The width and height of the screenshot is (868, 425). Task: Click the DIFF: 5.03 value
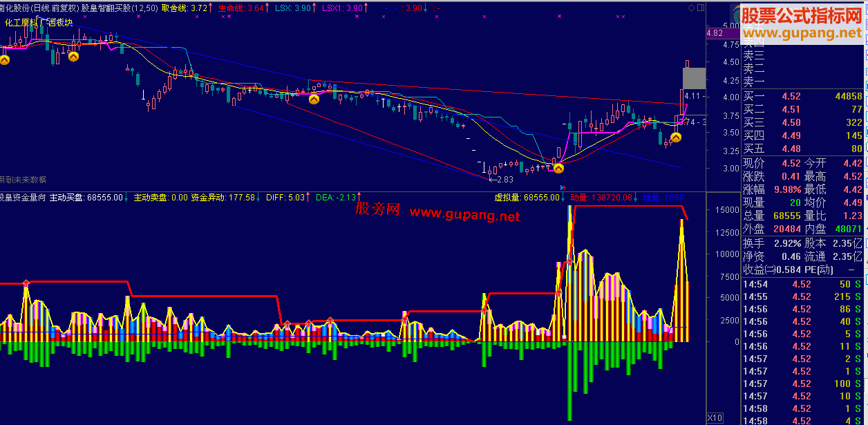(285, 198)
